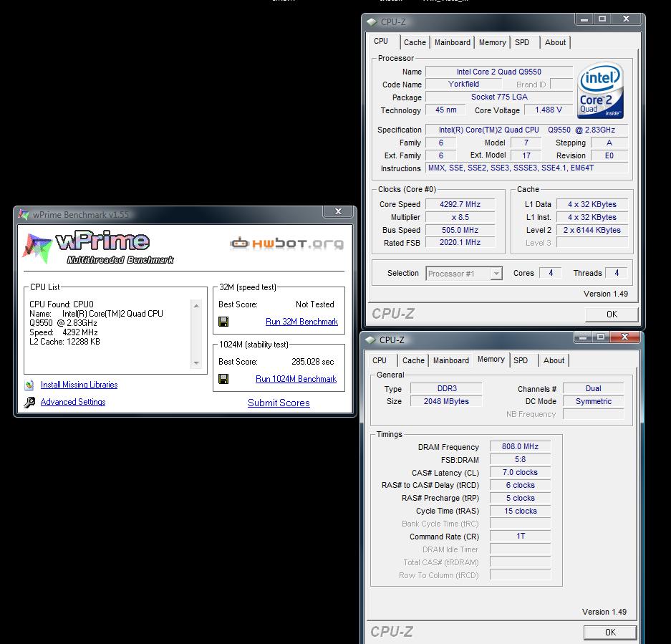Viewport: 671px width, 644px height.
Task: Click the Intel Core 2 Quad logo
Action: pyautogui.click(x=600, y=90)
